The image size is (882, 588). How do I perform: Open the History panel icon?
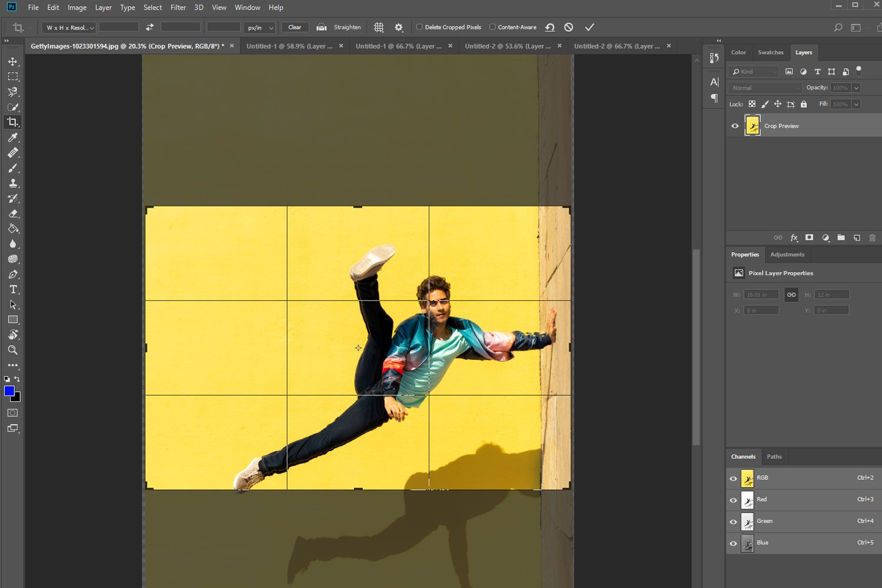pos(714,58)
